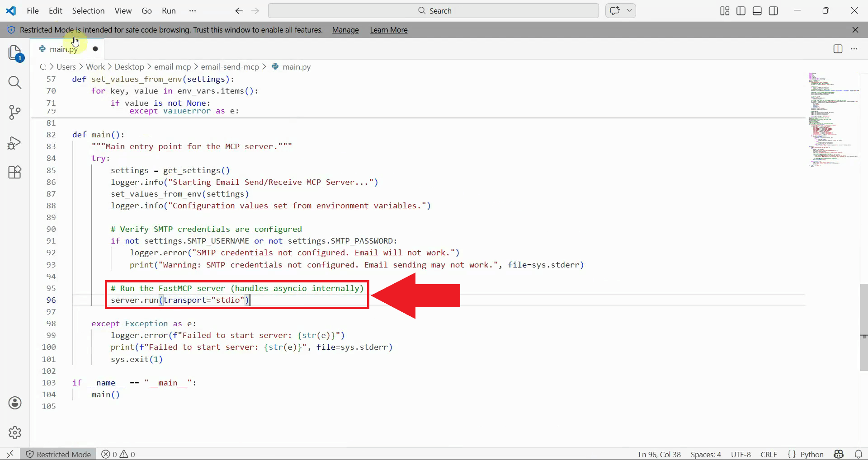The width and height of the screenshot is (868, 460).
Task: Open the Run and Debug view
Action: pyautogui.click(x=15, y=143)
